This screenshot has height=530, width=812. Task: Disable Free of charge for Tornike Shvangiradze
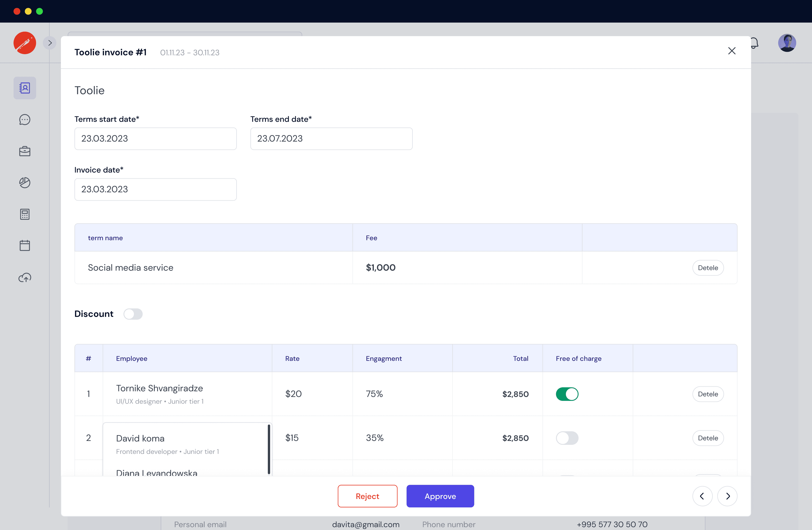pos(567,394)
